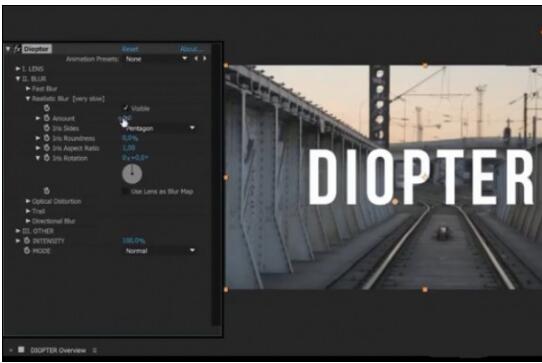Expand the Fast Blur section
The width and height of the screenshot is (542, 363).
click(28, 89)
